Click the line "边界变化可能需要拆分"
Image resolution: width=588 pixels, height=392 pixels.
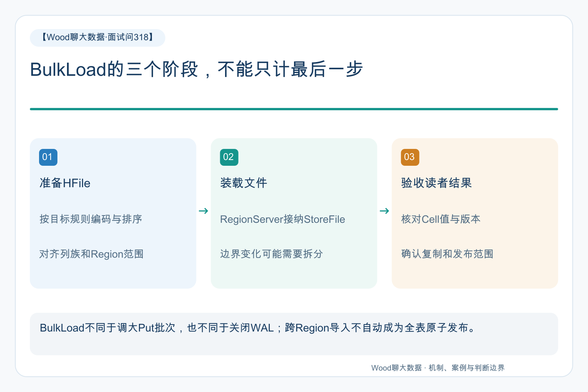point(271,254)
